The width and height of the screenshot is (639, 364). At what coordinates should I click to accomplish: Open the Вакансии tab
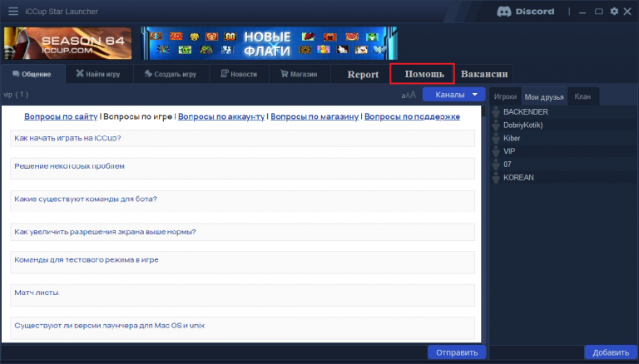tap(484, 74)
